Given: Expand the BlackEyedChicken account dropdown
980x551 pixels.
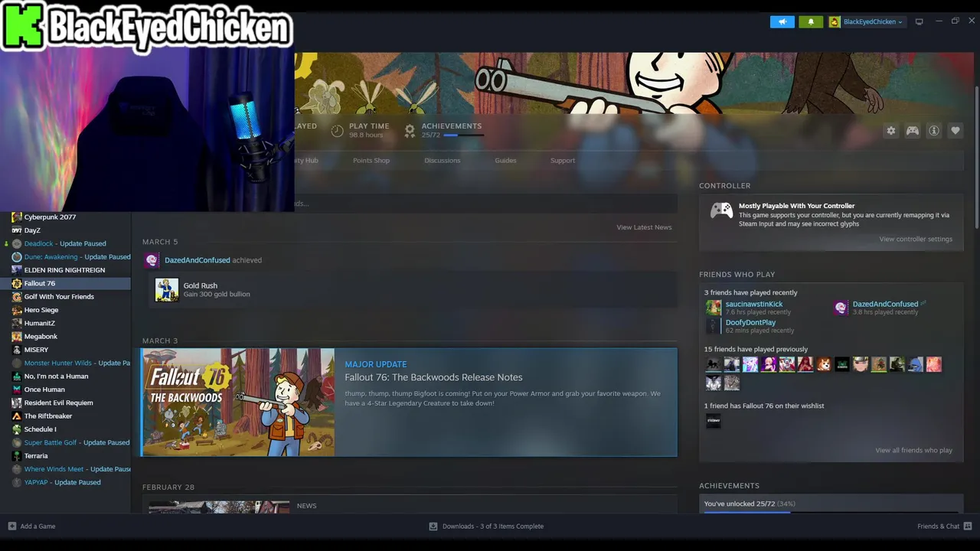Looking at the screenshot, I should click(x=867, y=21).
